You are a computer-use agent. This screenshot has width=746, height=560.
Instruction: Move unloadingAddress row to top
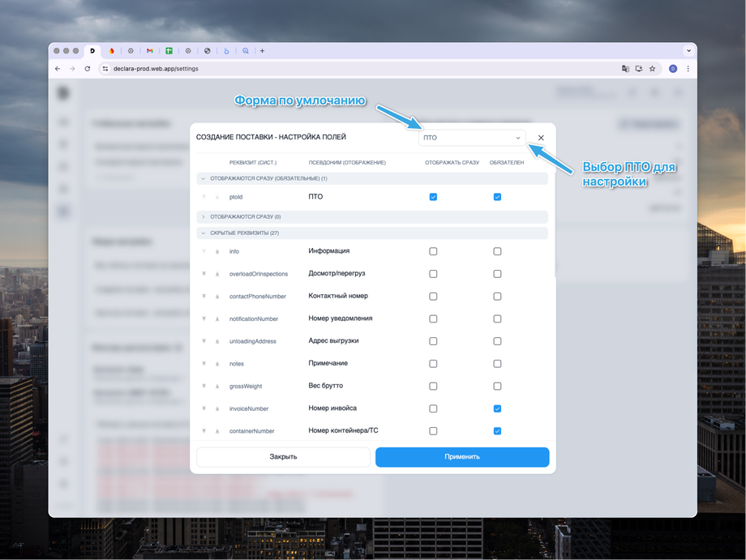[x=204, y=341]
